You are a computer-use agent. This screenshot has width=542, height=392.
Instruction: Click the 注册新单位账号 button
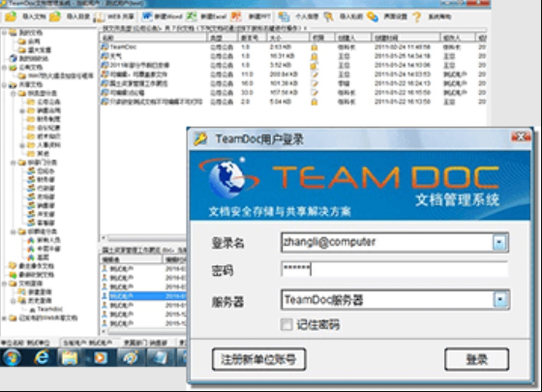point(259,359)
